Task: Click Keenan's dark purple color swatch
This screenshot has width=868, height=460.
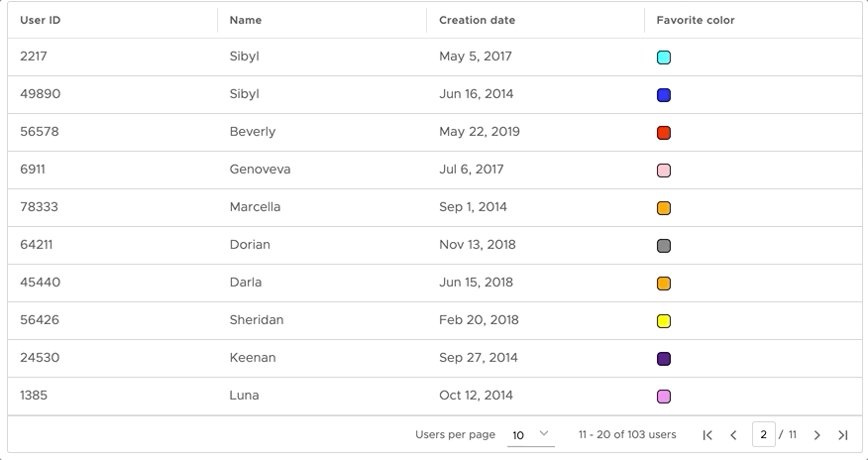Action: point(664,359)
